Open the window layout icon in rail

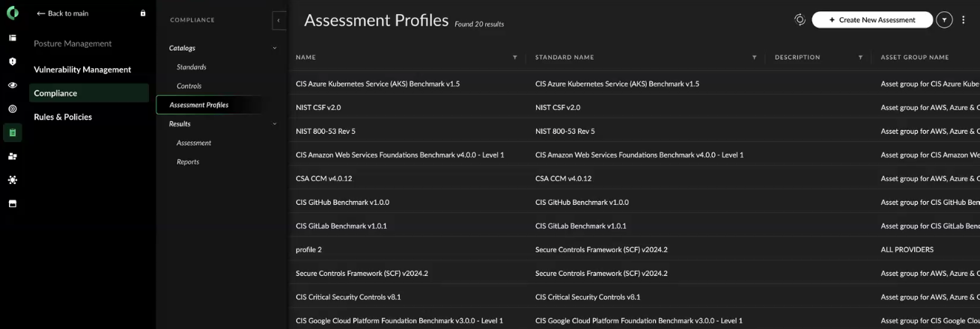pos(12,203)
